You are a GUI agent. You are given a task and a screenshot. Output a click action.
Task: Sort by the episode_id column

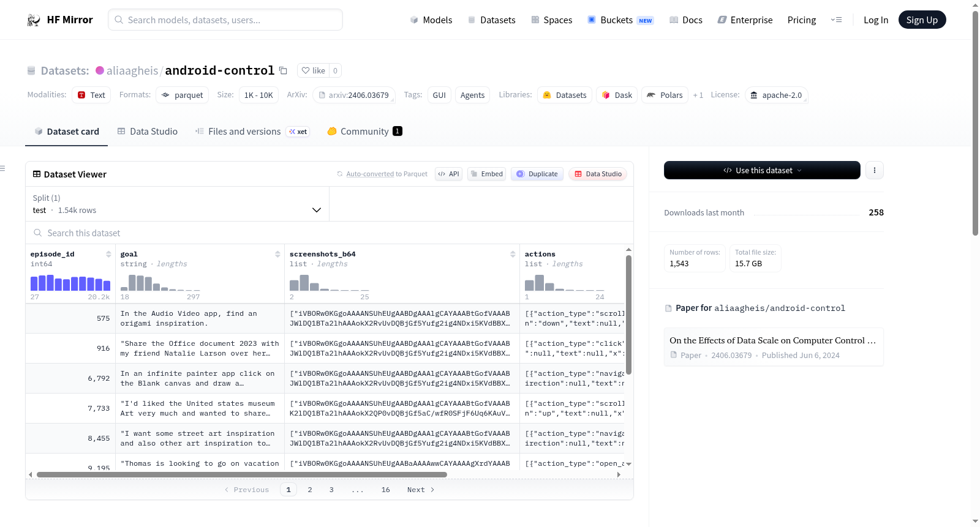108,254
